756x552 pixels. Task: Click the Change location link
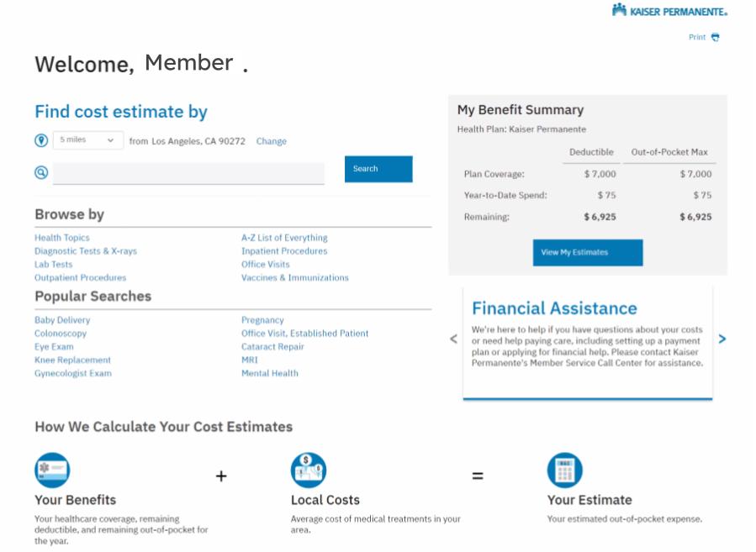pos(271,141)
